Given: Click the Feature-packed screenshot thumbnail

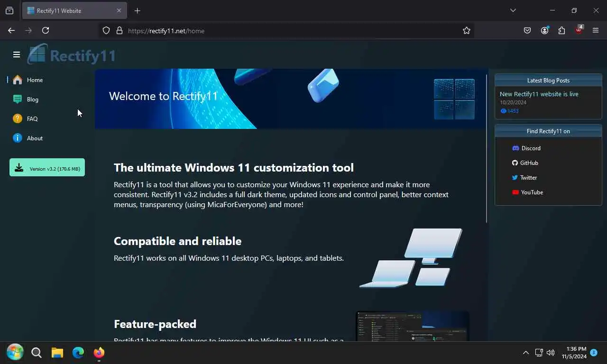Looking at the screenshot, I should (413, 326).
